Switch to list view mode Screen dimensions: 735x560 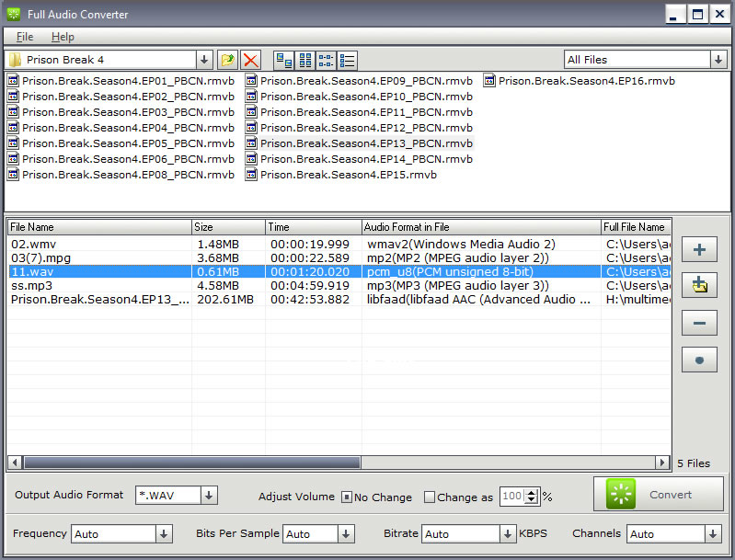pyautogui.click(x=327, y=60)
